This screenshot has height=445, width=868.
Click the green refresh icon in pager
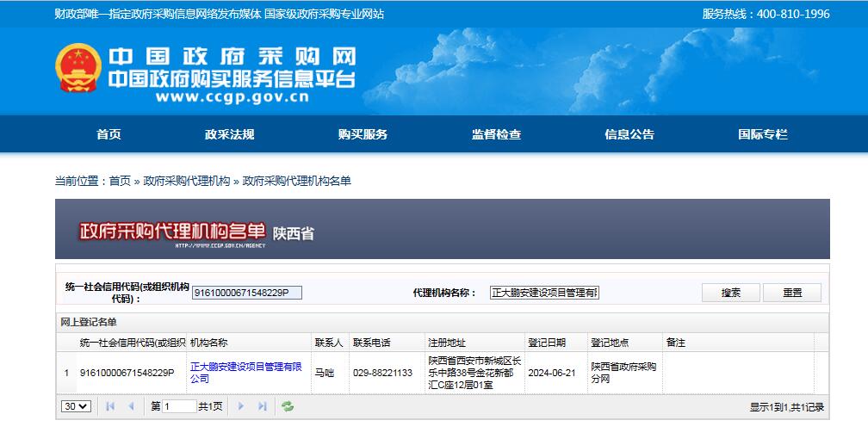click(x=288, y=406)
